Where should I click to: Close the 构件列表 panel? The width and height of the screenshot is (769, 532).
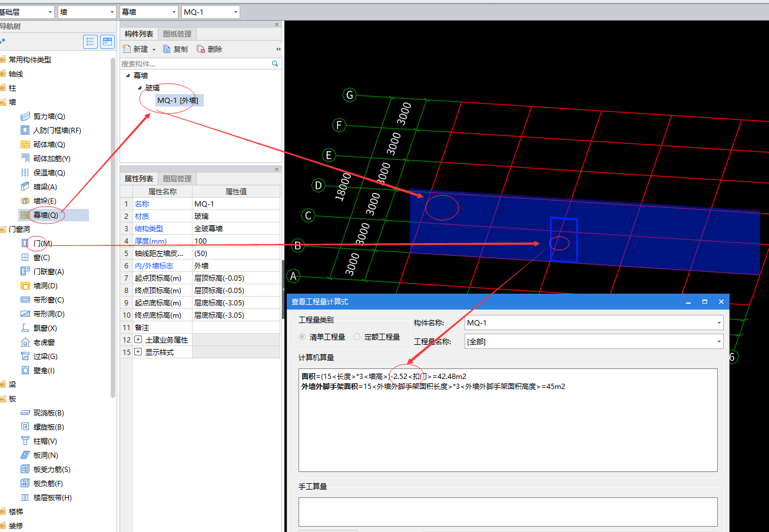pos(277,25)
